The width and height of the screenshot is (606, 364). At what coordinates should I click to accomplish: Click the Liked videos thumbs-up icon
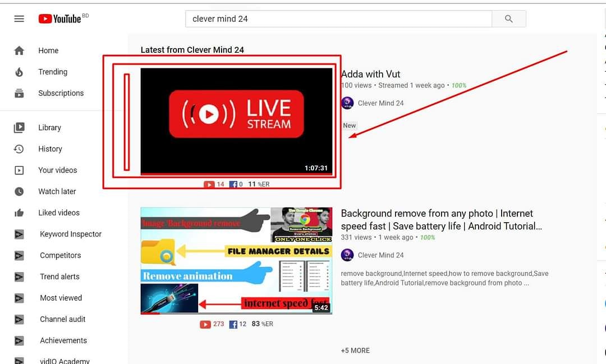pyautogui.click(x=19, y=213)
